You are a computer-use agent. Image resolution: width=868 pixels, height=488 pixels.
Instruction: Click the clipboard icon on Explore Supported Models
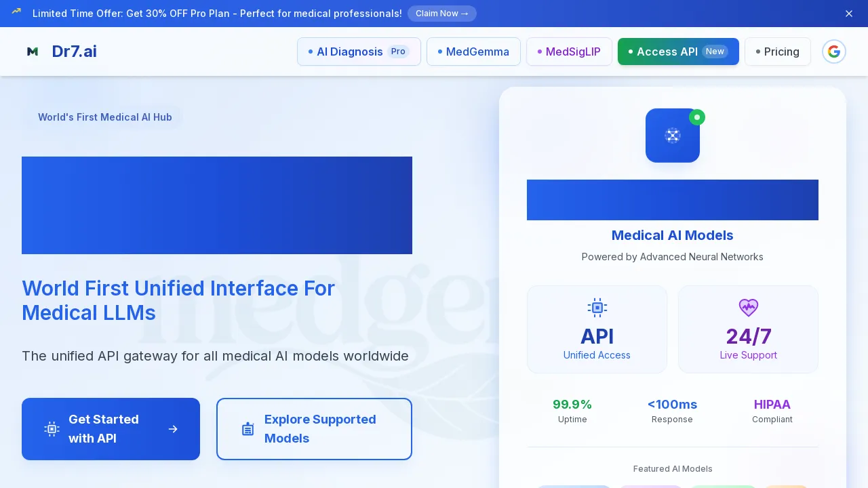pos(248,428)
